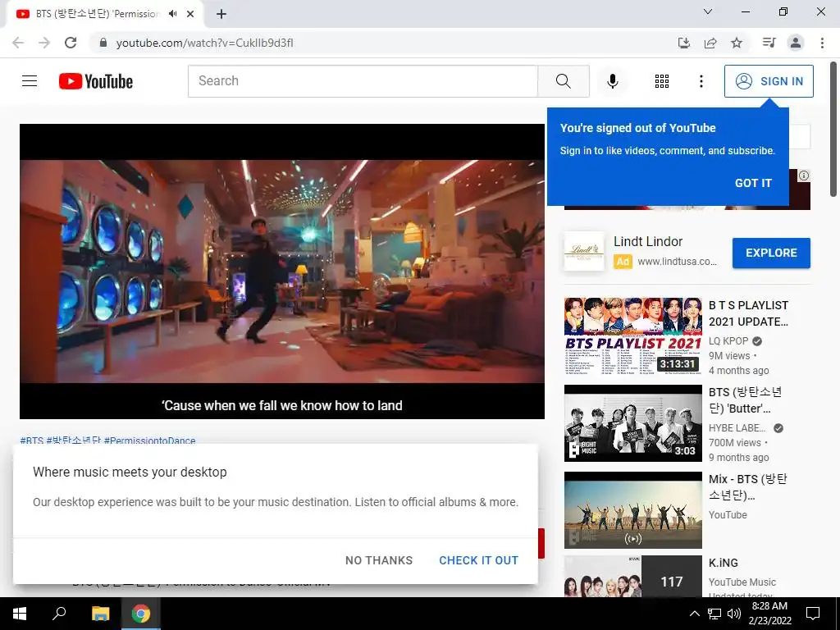This screenshot has width=840, height=630.
Task: Click the search magnifier button
Action: [563, 81]
